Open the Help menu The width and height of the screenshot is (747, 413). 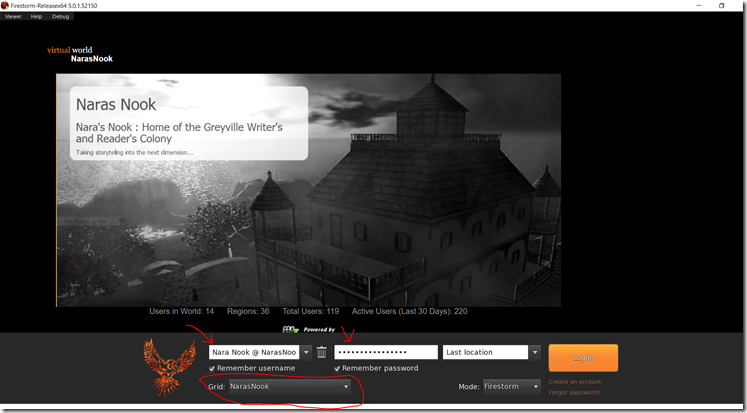(37, 17)
